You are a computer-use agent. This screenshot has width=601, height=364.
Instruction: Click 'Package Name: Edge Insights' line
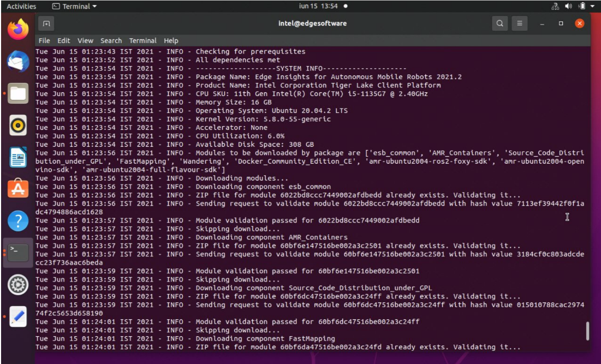pos(248,76)
